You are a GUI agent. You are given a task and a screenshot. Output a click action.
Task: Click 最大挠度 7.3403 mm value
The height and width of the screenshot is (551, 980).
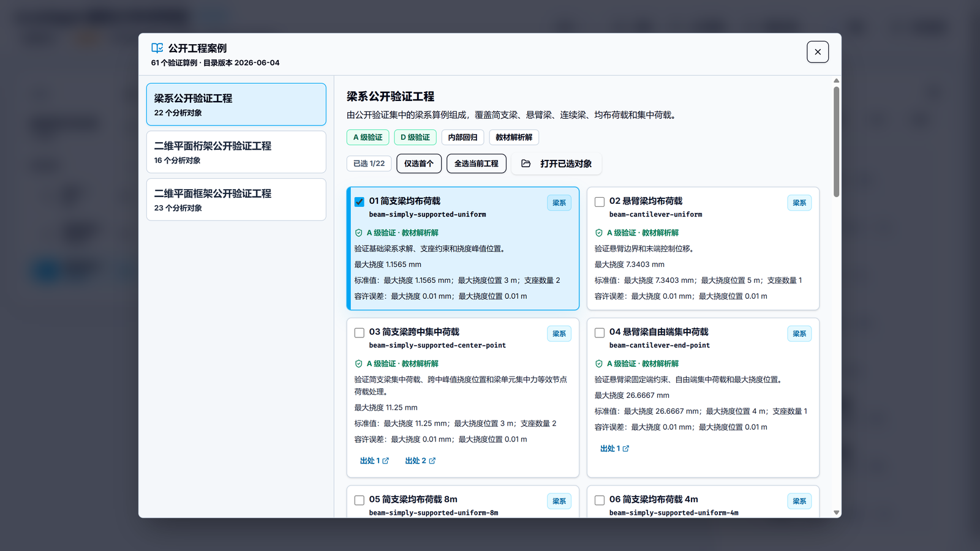(x=630, y=264)
